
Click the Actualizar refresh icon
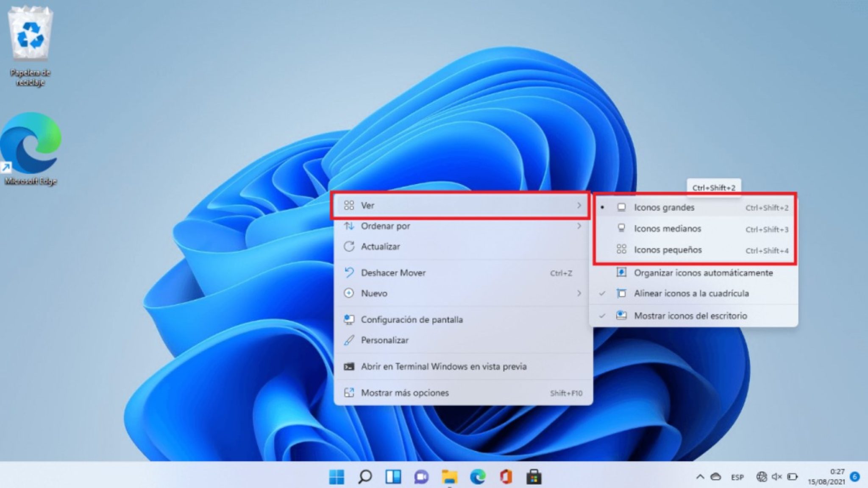click(349, 246)
